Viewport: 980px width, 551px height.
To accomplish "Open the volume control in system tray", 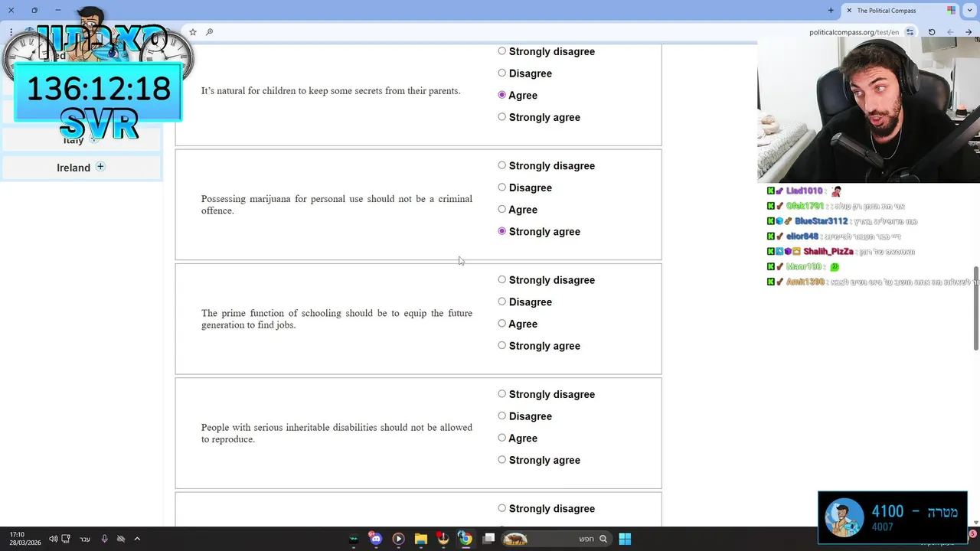I will pyautogui.click(x=53, y=539).
